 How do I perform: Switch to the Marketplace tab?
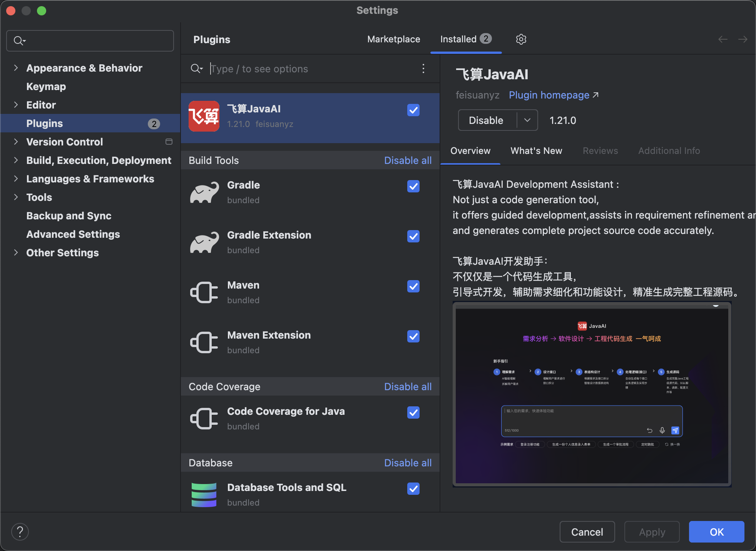(393, 39)
